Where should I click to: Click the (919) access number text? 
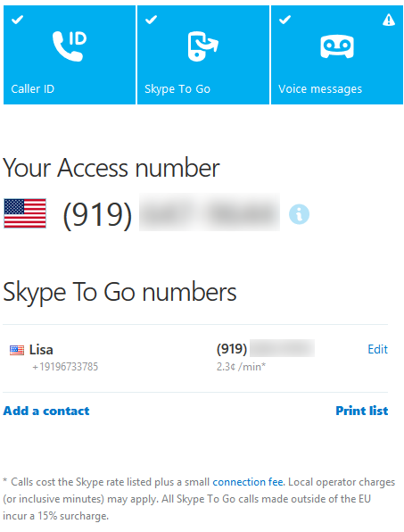click(x=97, y=215)
